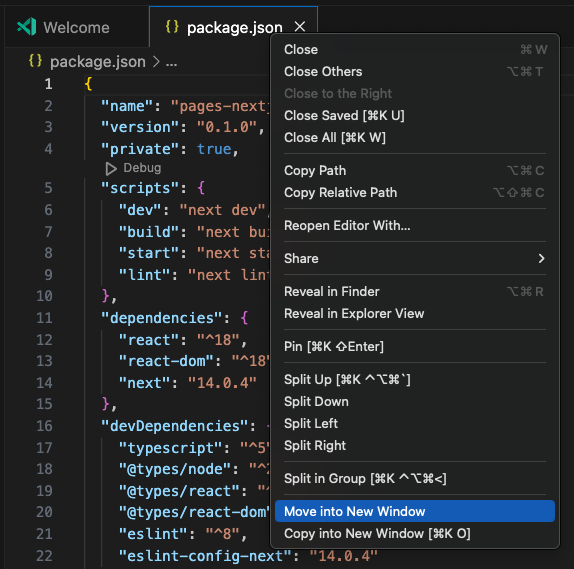This screenshot has height=569, width=574.
Task: Click line number 5 in gutter
Action: pos(48,188)
